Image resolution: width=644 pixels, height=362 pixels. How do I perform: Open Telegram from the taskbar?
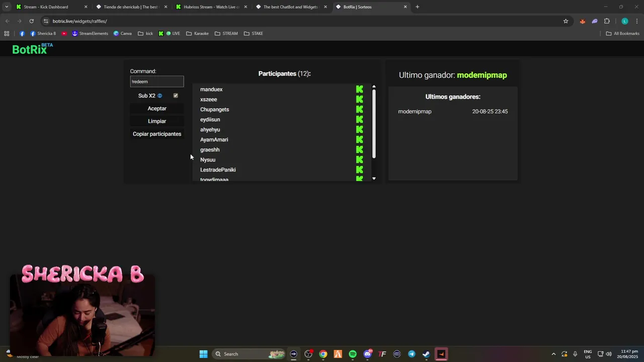point(412,354)
